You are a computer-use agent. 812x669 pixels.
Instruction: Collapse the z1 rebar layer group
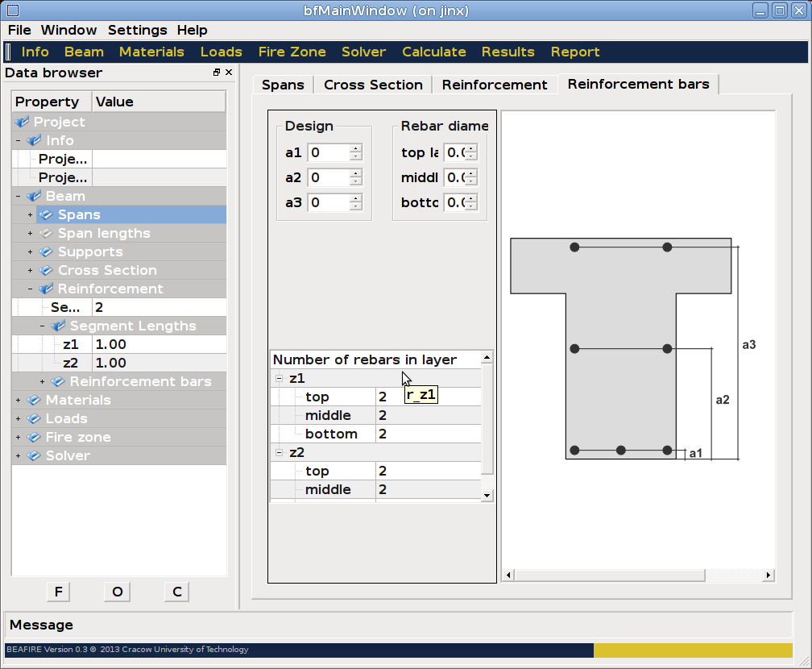[x=280, y=379]
